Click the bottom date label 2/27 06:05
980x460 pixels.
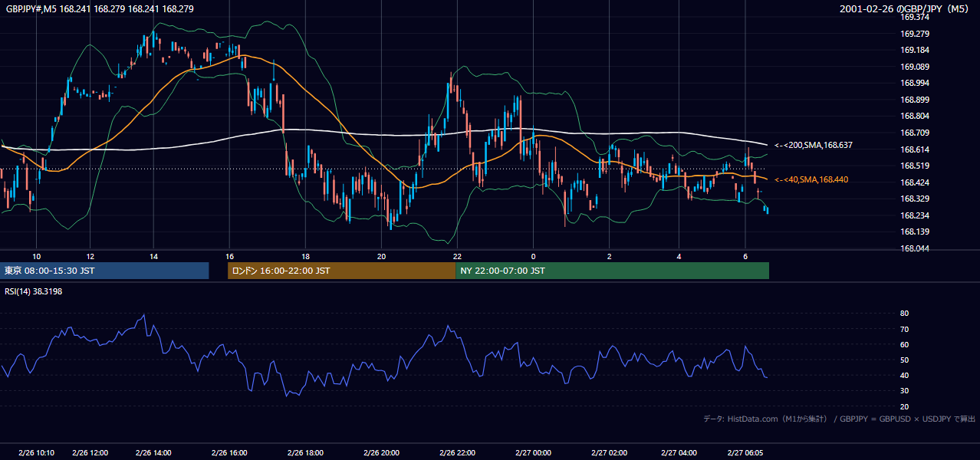tap(745, 452)
